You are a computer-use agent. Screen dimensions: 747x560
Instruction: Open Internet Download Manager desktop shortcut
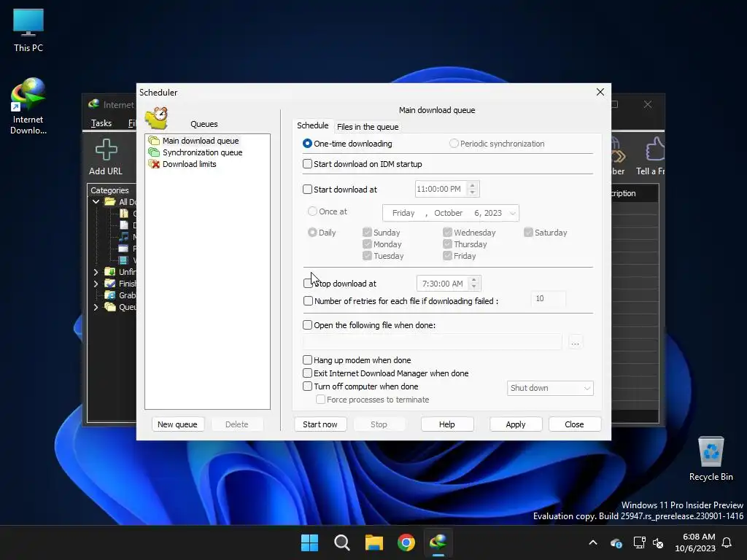28,106
